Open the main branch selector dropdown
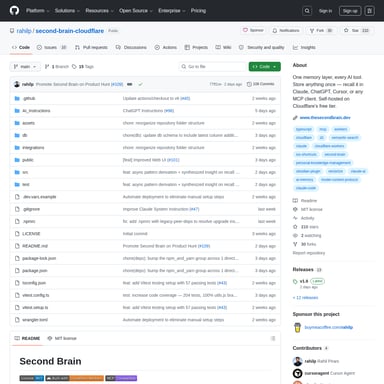The width and height of the screenshot is (384, 384). pyautogui.click(x=25, y=67)
